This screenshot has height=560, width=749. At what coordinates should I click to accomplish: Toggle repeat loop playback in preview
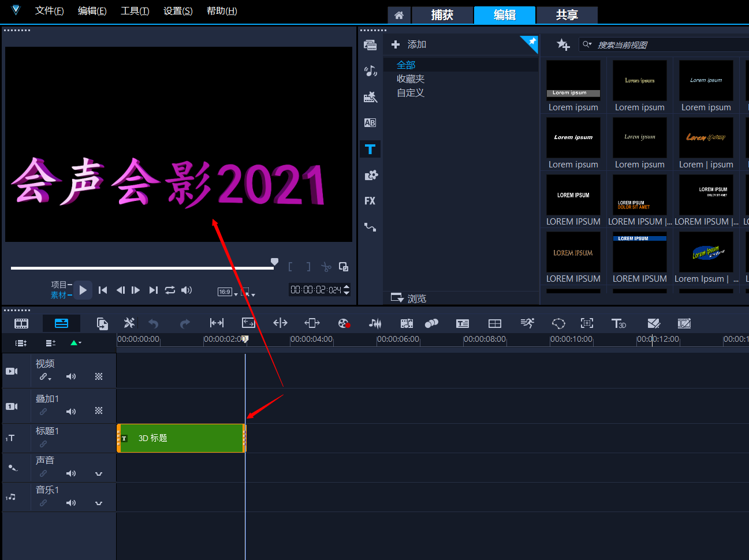(170, 290)
